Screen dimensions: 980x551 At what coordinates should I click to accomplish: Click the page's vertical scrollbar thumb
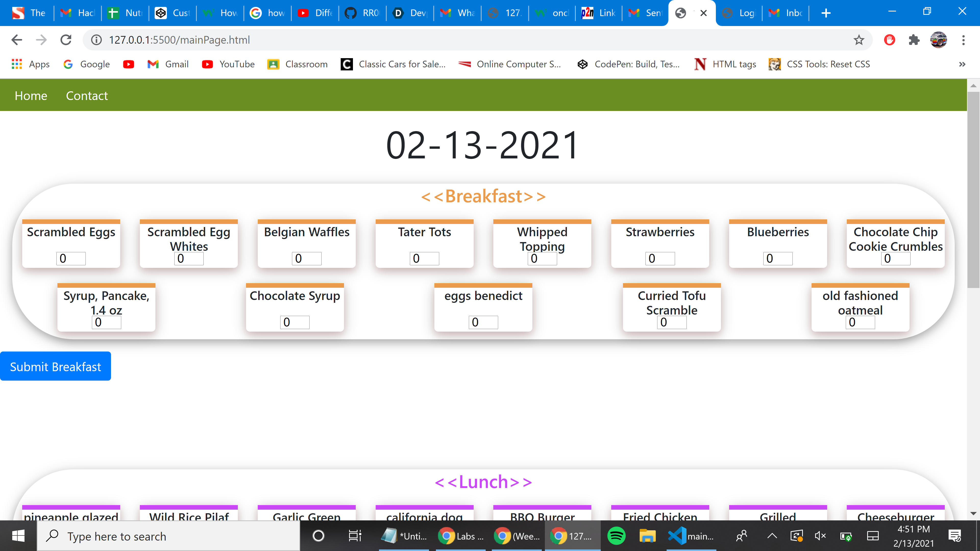973,190
